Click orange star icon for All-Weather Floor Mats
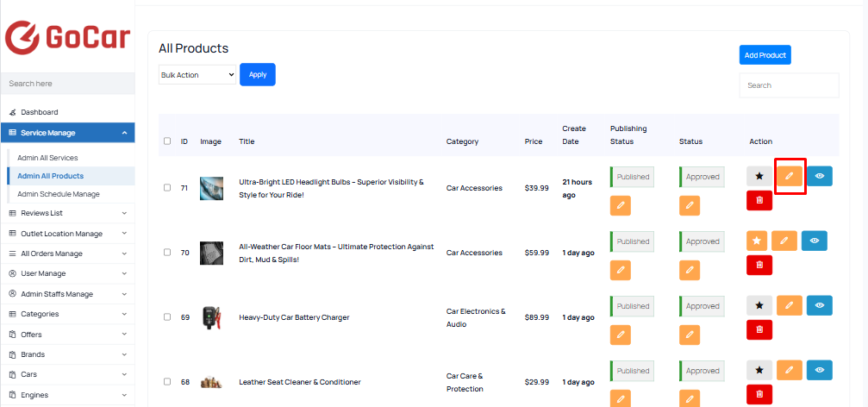868x407 pixels. tap(757, 241)
